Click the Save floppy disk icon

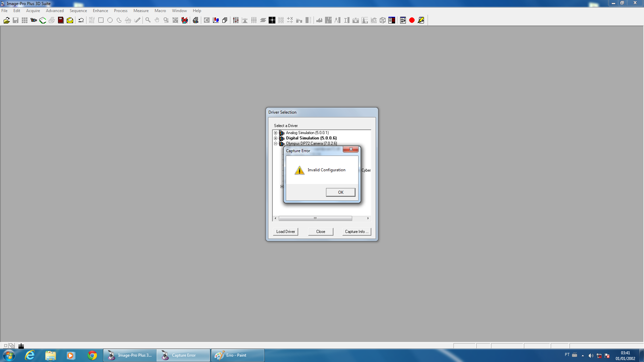pos(15,20)
